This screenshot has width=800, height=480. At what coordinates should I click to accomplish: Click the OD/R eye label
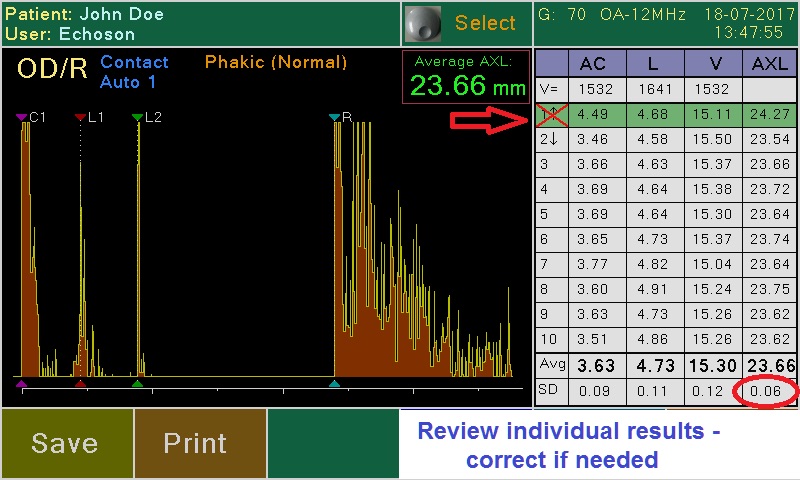coord(52,68)
